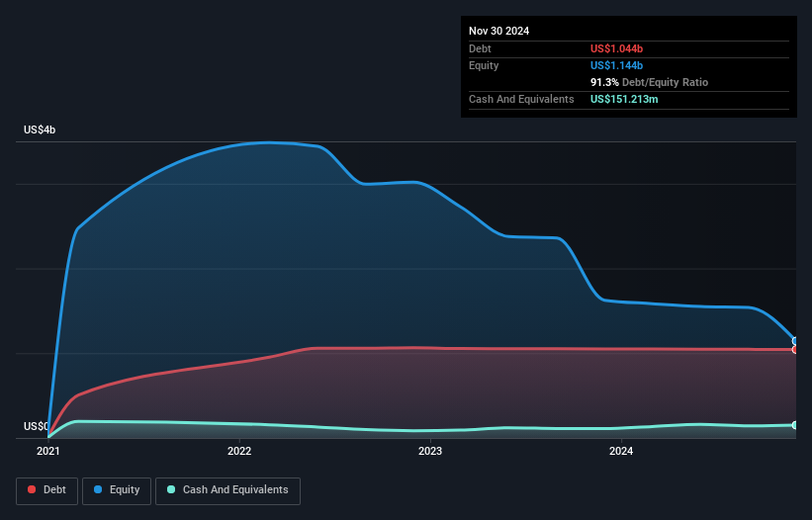This screenshot has width=812, height=520.
Task: Select the Equity end-point marker on chart
Action: point(795,341)
